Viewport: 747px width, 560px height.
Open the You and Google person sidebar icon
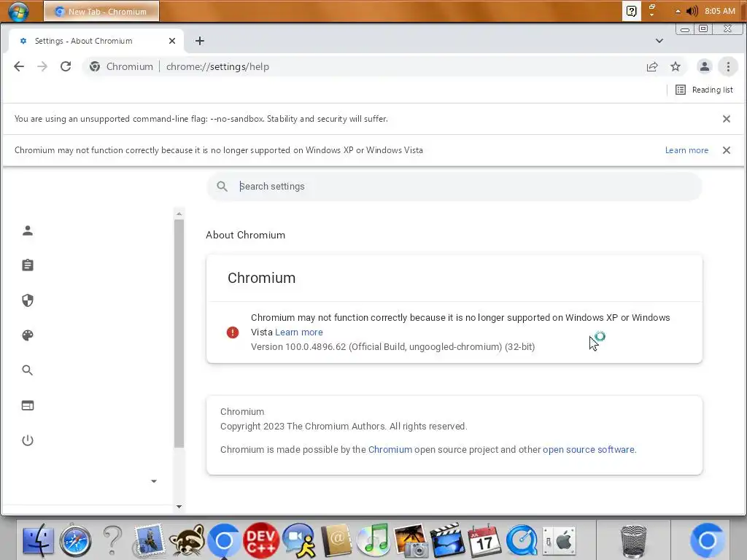coord(28,230)
